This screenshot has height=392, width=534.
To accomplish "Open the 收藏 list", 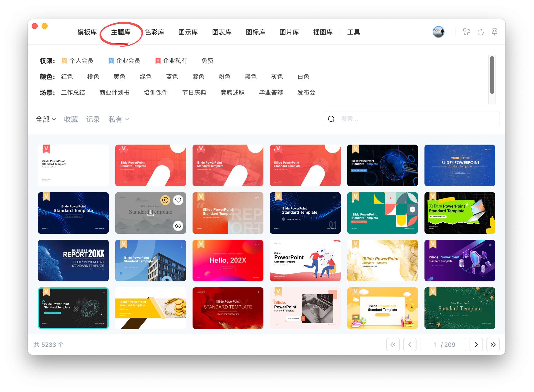I will coord(71,119).
